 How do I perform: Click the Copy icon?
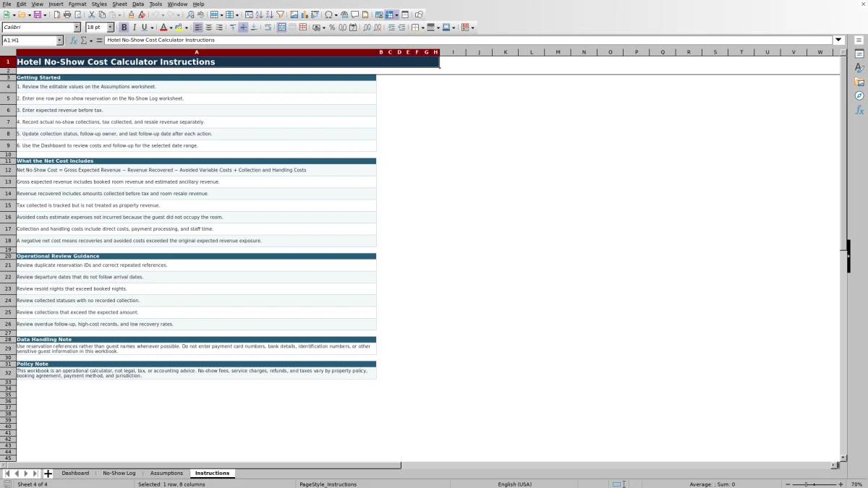102,14
